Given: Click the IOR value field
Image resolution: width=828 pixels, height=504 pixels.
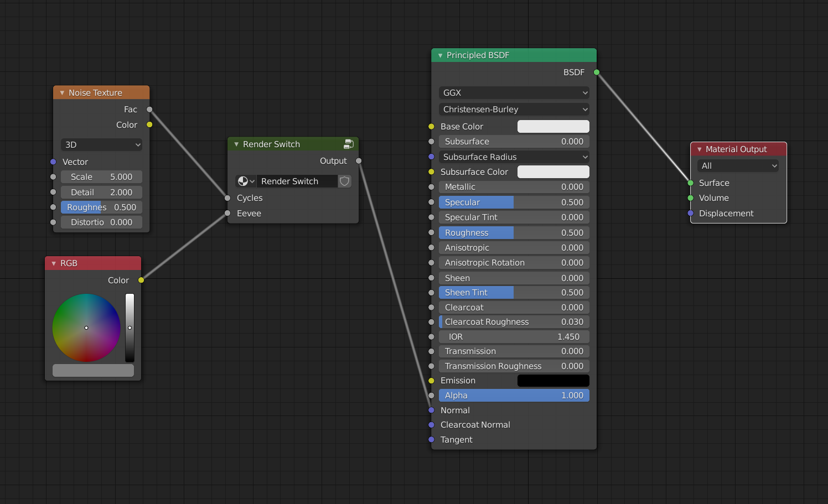Looking at the screenshot, I should coord(514,337).
